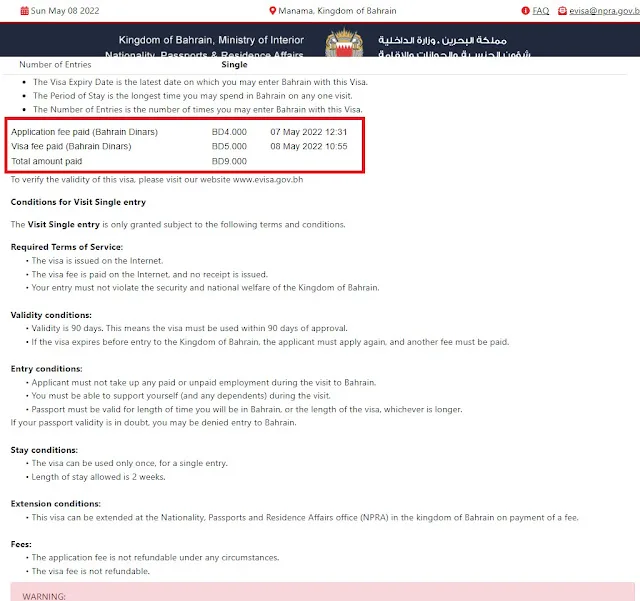Open the FAQ link
This screenshot has height=601, width=640.
540,11
